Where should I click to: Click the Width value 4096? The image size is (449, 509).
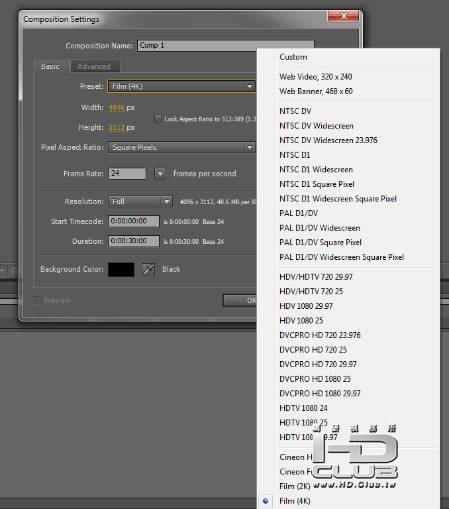[116, 108]
